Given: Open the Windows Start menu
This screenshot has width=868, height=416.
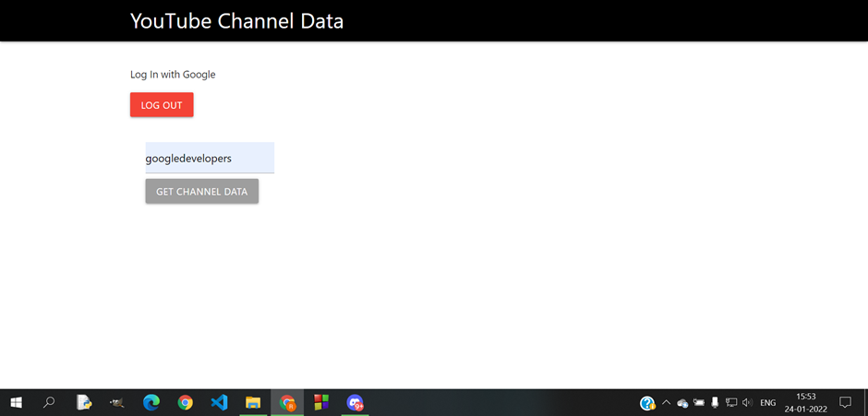Looking at the screenshot, I should pos(16,403).
